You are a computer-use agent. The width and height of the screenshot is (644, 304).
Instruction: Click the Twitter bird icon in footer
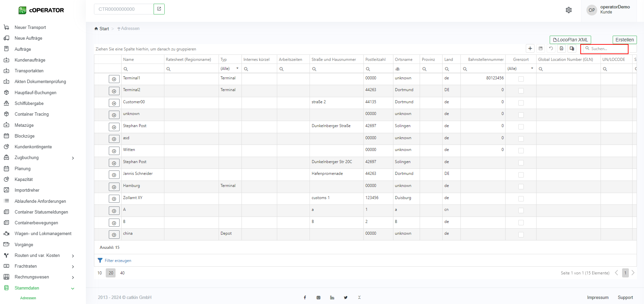(x=346, y=298)
